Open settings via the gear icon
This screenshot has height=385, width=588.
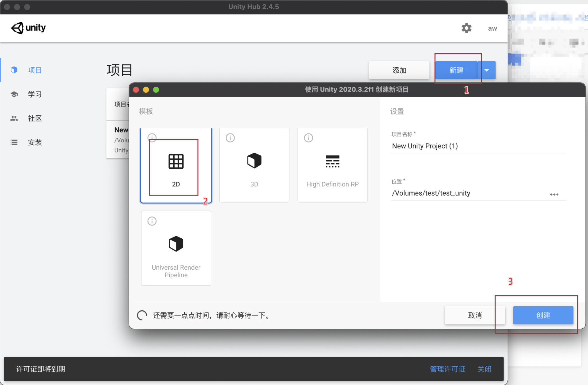click(466, 28)
